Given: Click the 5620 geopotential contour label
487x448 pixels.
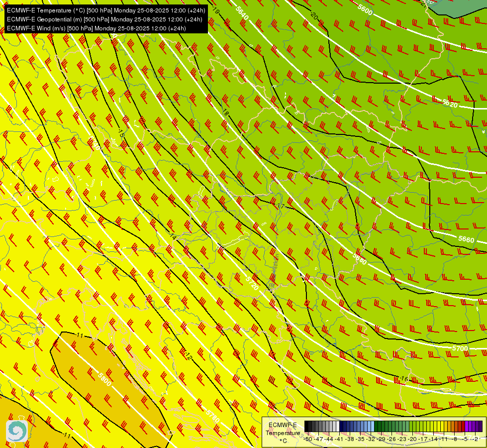Looking at the screenshot, I should coord(450,103).
